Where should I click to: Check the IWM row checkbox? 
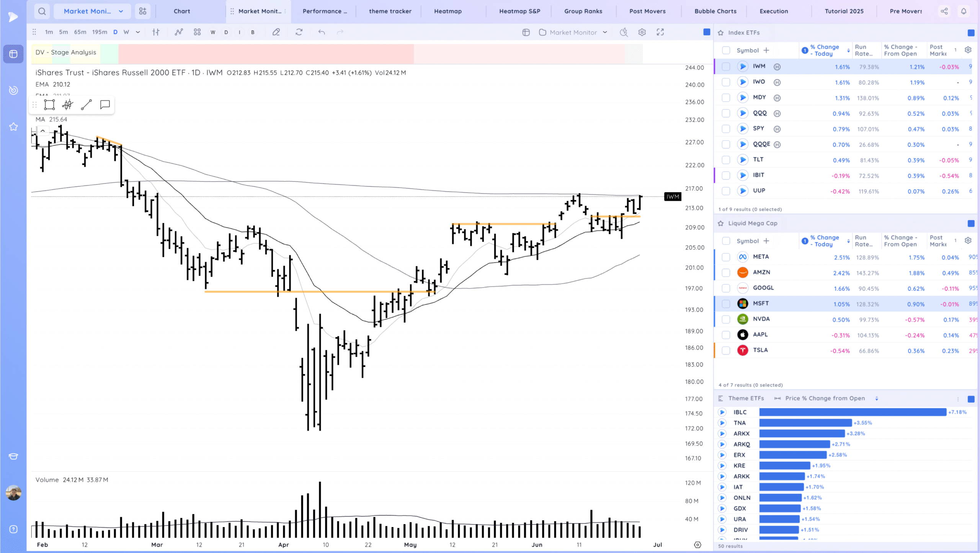click(x=726, y=67)
